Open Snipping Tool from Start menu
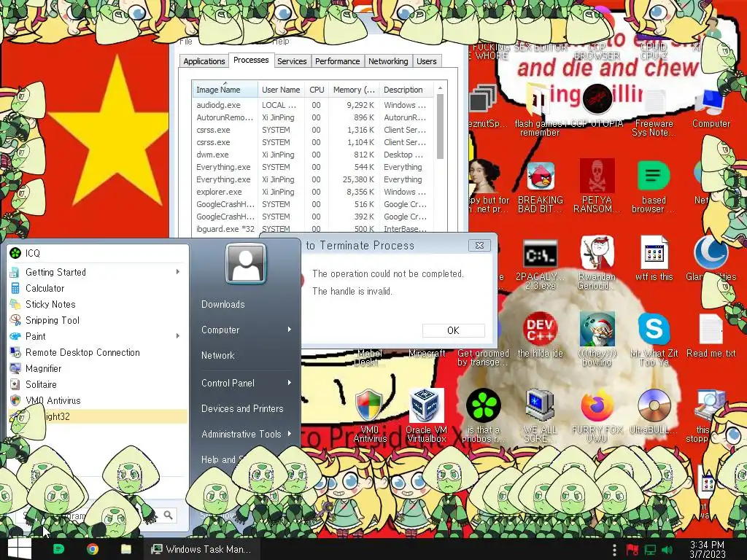The image size is (747, 560). click(x=98, y=320)
